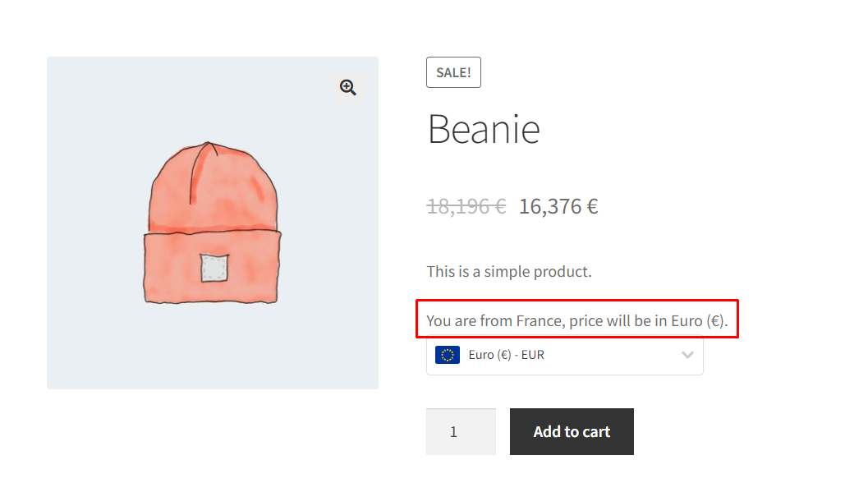Click the SALE! badge label
The width and height of the screenshot is (868, 483).
point(453,72)
